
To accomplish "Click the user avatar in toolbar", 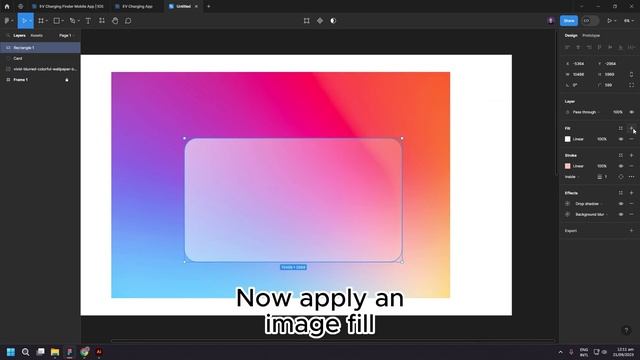I will click(550, 21).
